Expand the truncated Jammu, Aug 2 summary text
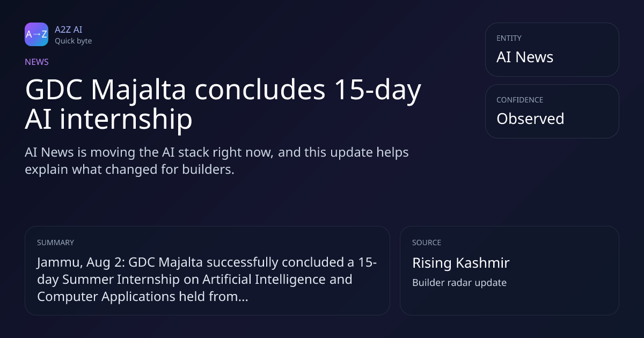This screenshot has height=338, width=644. [x=207, y=280]
